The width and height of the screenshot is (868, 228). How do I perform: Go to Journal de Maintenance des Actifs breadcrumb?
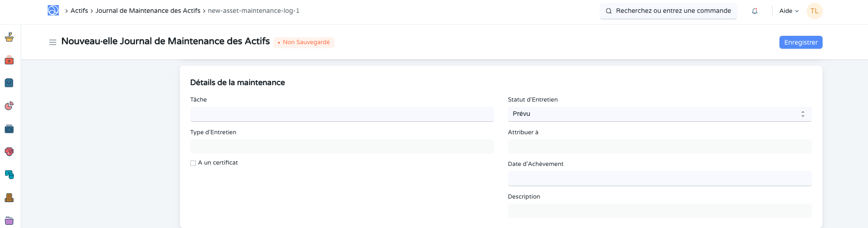[x=148, y=11]
